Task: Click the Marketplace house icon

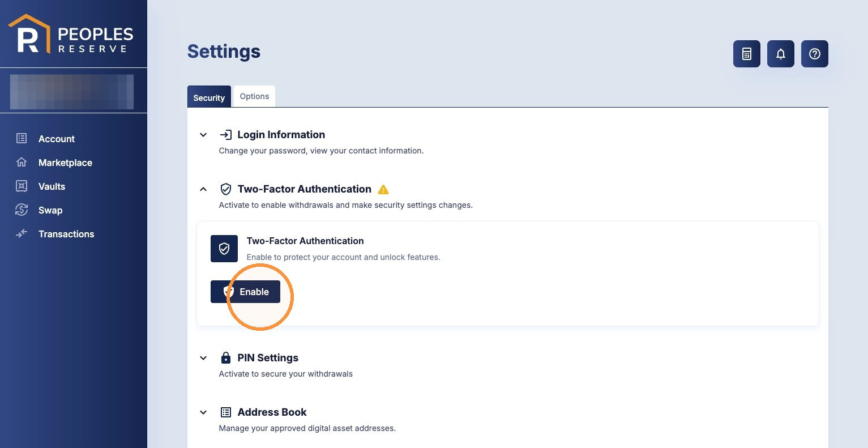Action: (22, 162)
